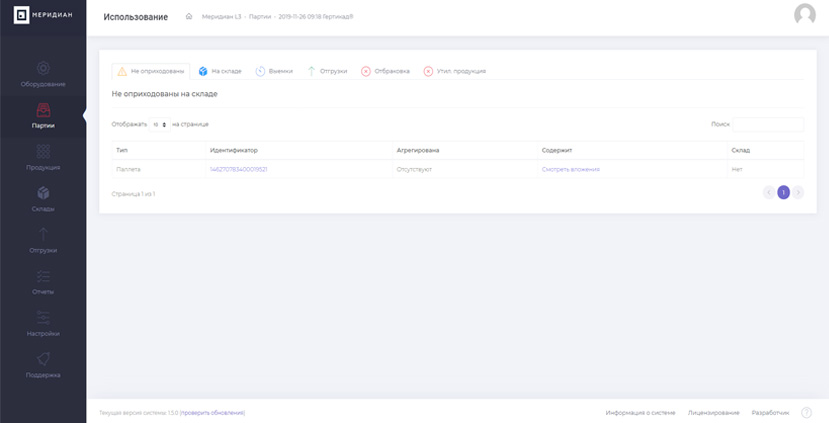Open the user avatar menu
Screen dimensions: 829x423
pos(805,14)
